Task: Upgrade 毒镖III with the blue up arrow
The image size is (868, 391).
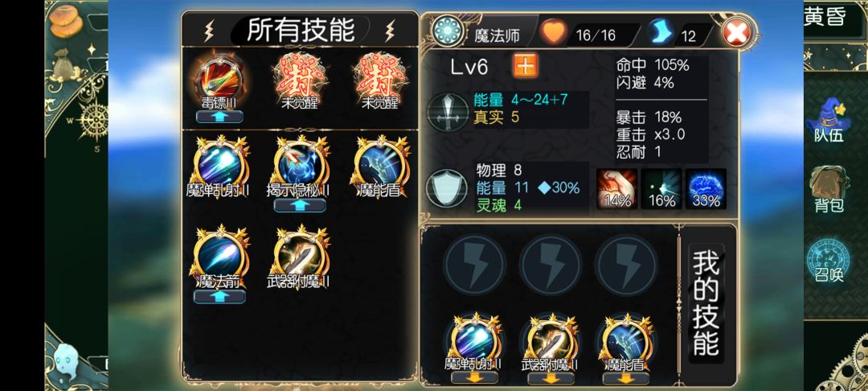Action: click(219, 117)
